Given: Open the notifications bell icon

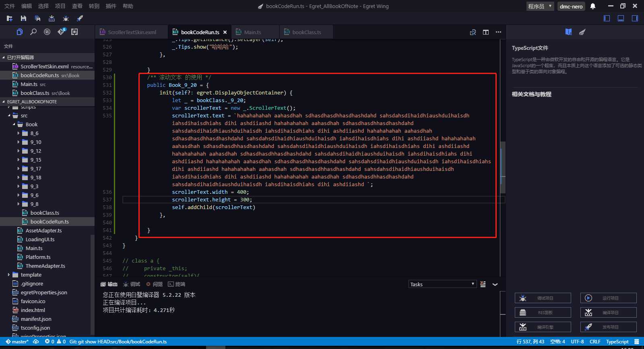Looking at the screenshot, I should point(593,6).
